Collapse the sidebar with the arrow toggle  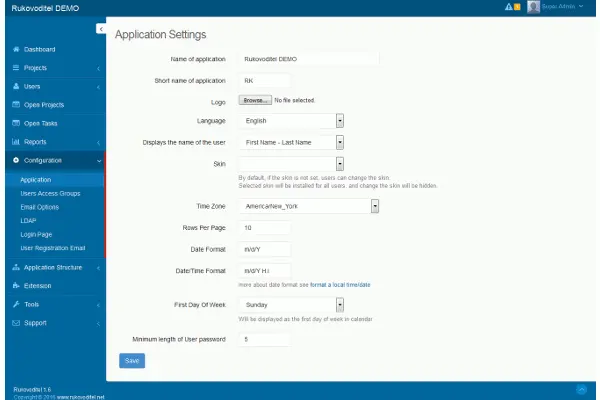100,29
